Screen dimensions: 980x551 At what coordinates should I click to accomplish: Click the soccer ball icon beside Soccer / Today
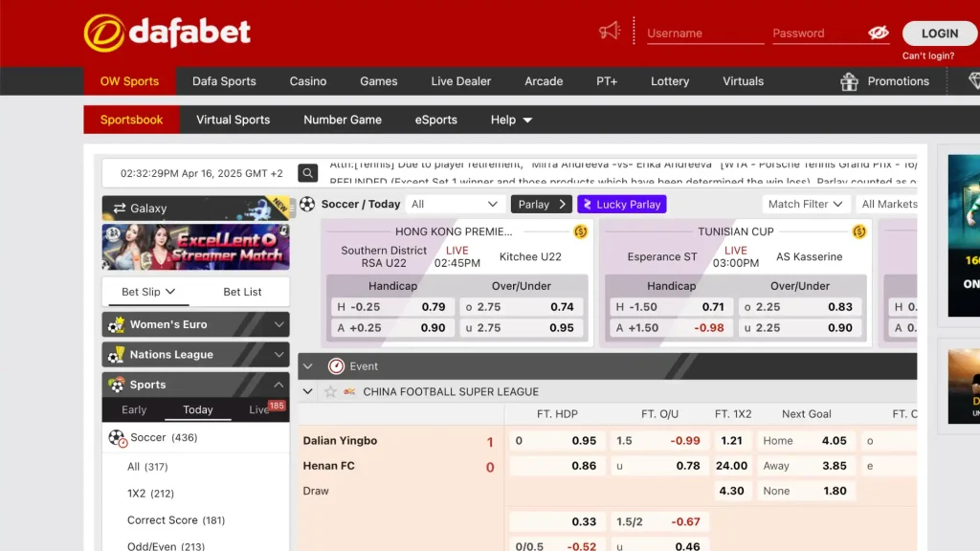[307, 204]
